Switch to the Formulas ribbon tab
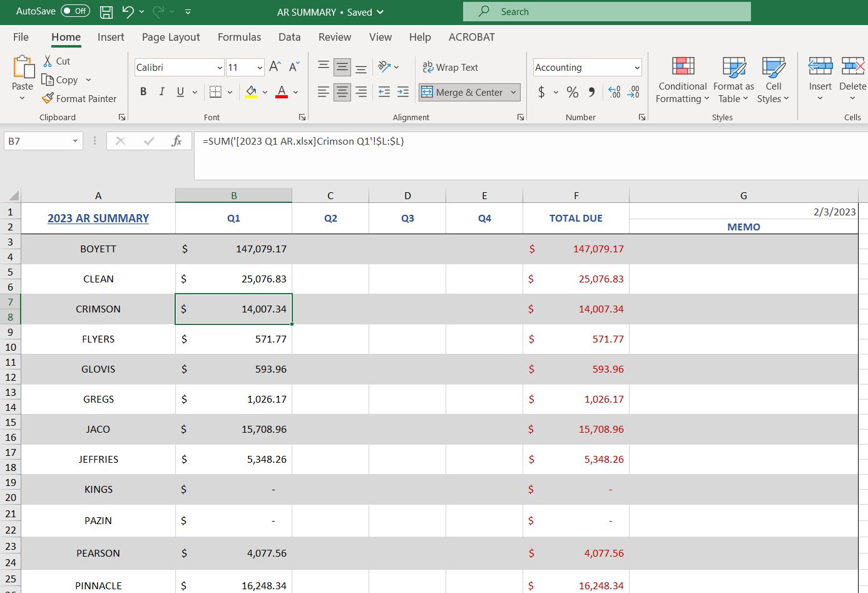The width and height of the screenshot is (868, 593). [x=239, y=37]
